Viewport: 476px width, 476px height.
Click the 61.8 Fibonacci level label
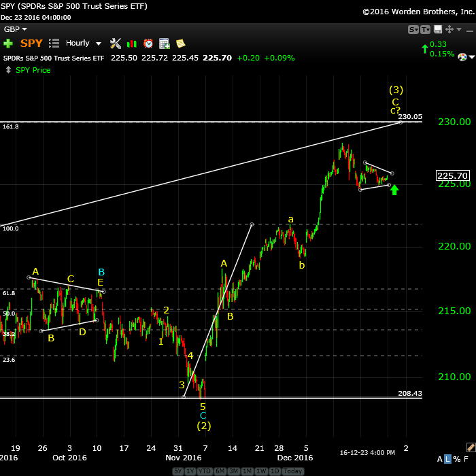[9, 293]
